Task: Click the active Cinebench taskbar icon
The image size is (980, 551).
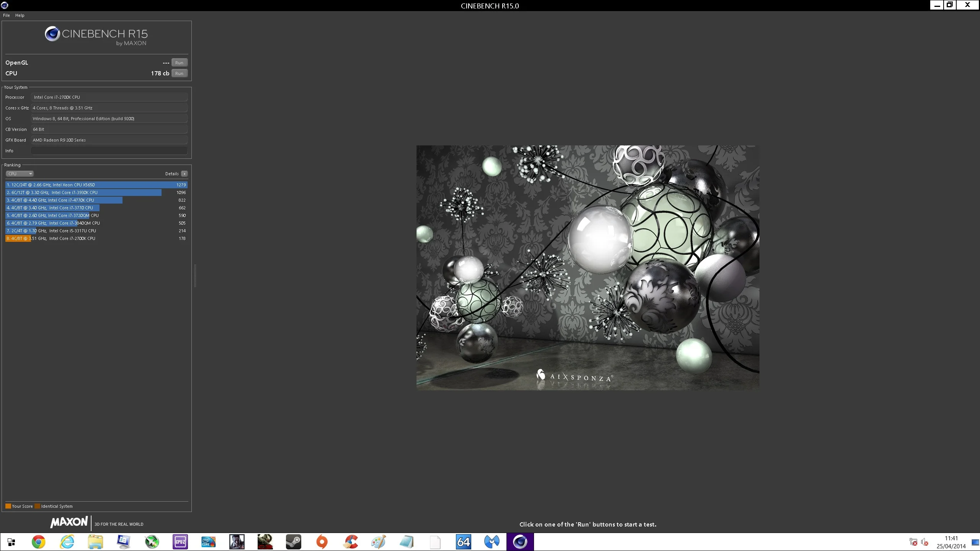Action: coord(520,542)
